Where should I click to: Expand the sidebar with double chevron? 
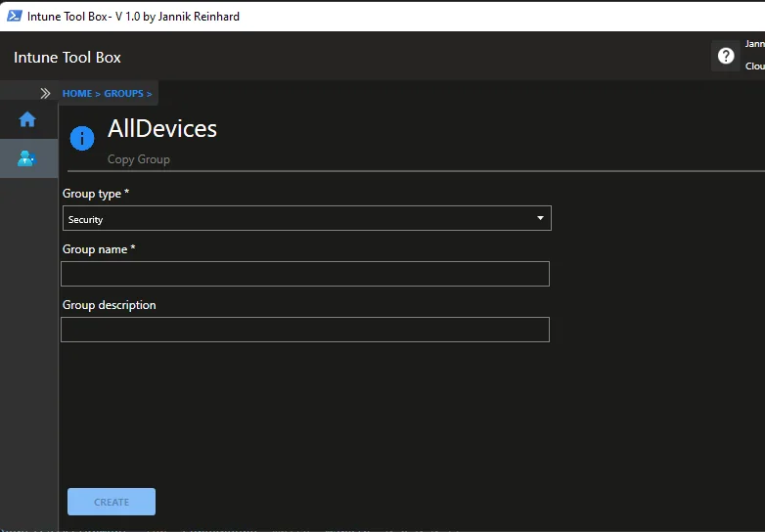click(45, 93)
